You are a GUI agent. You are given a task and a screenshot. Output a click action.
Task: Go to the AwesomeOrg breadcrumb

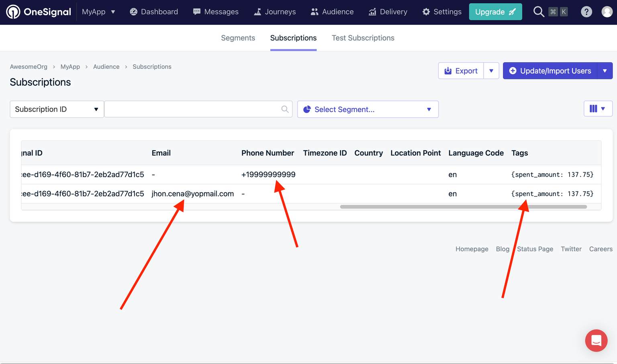[29, 67]
